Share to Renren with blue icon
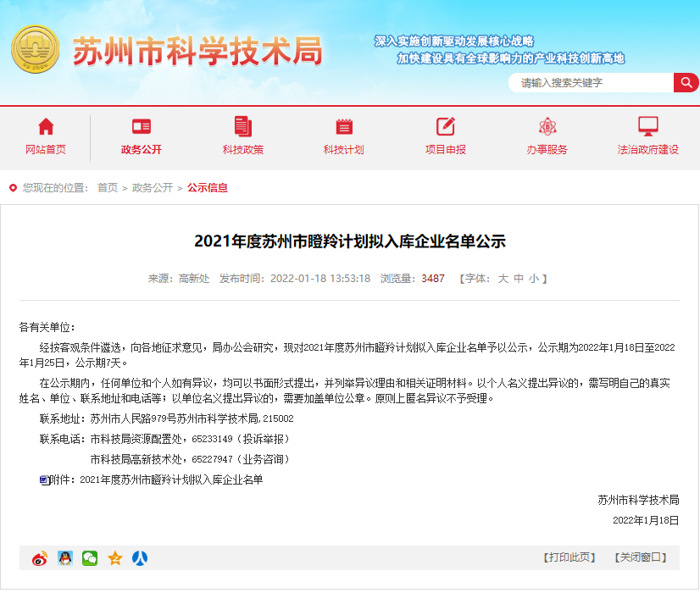Image resolution: width=700 pixels, height=593 pixels. coord(140,558)
